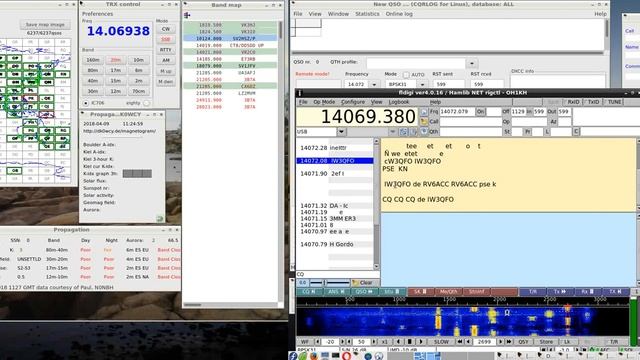Open the fldigi Configure menu
This screenshot has height=360, width=640.
(x=353, y=102)
